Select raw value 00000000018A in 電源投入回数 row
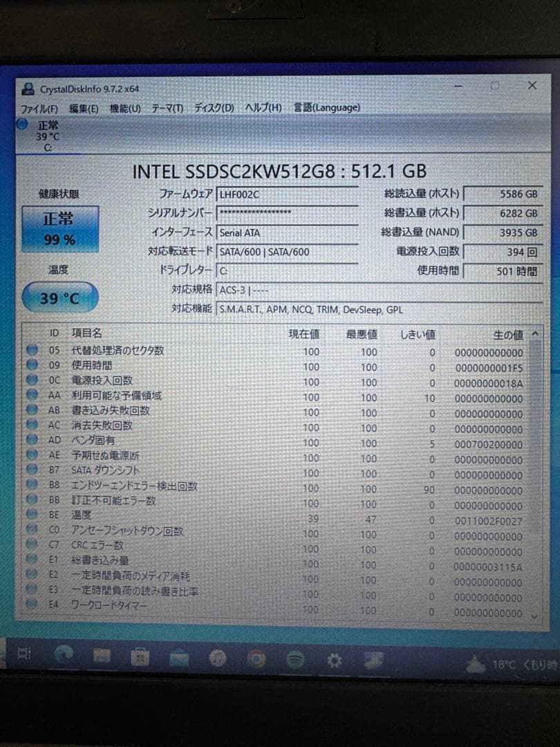 [489, 383]
